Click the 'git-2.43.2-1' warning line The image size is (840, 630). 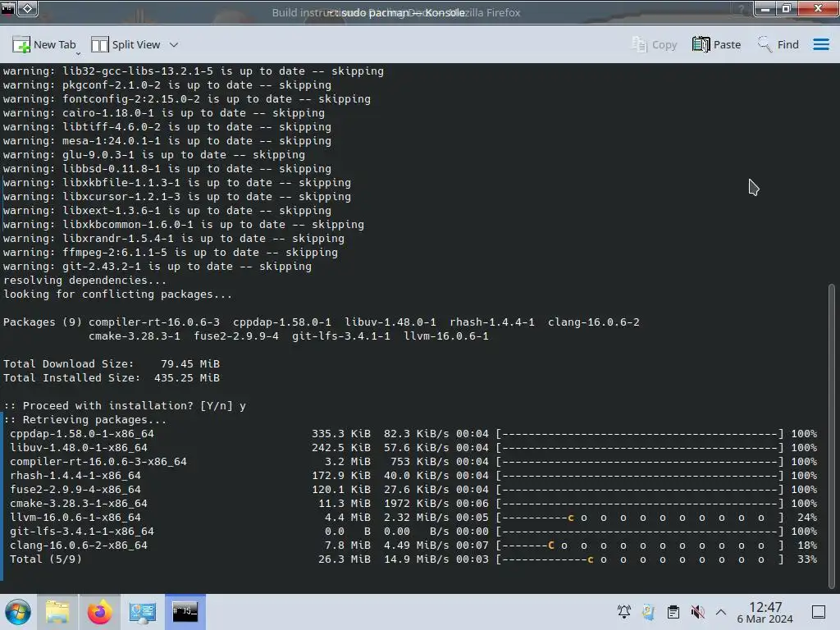click(x=157, y=266)
